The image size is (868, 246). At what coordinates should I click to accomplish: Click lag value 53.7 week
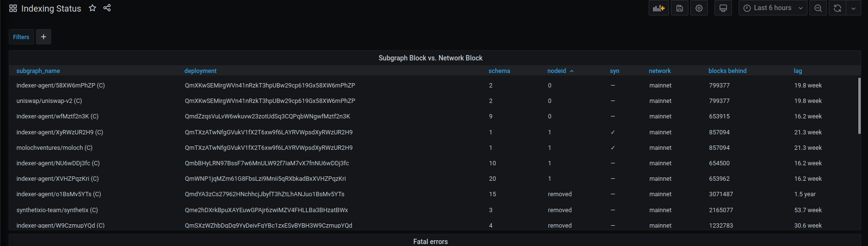pyautogui.click(x=808, y=210)
